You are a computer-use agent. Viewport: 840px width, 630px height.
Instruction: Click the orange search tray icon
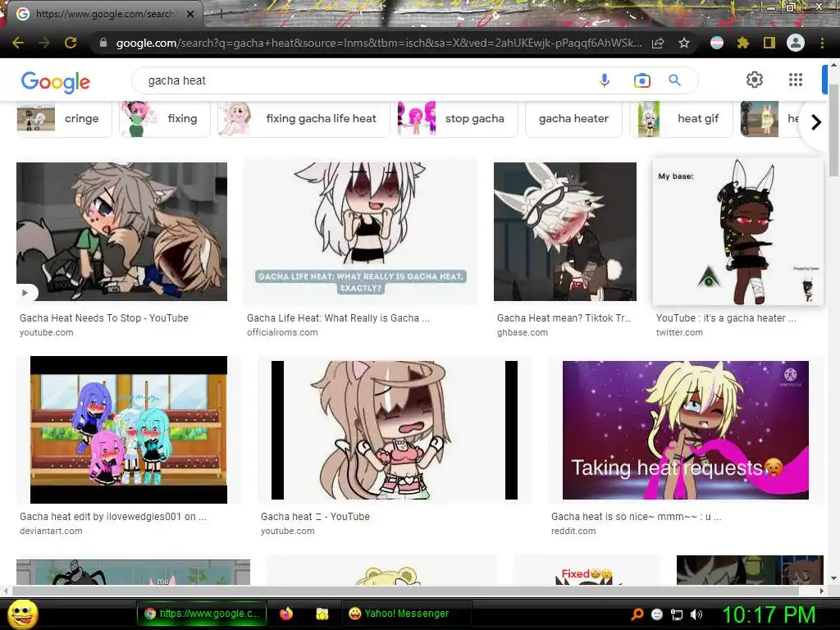[x=637, y=614]
